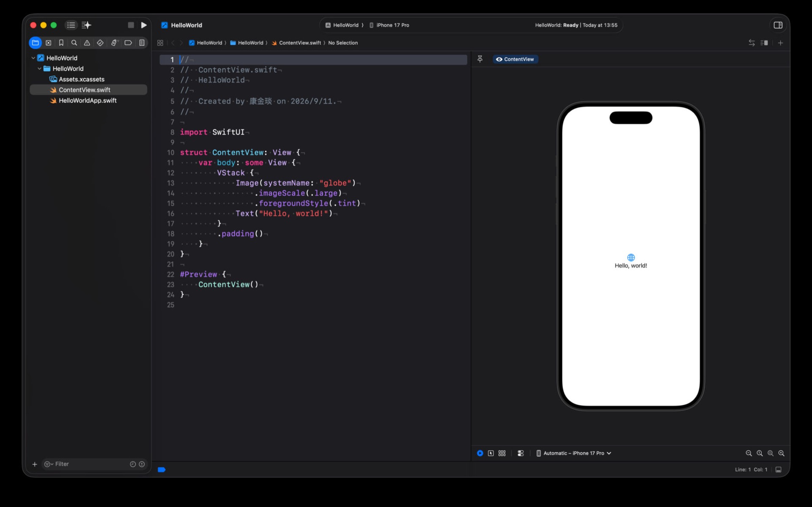Select Assets.xcassets in navigator

tap(81, 79)
